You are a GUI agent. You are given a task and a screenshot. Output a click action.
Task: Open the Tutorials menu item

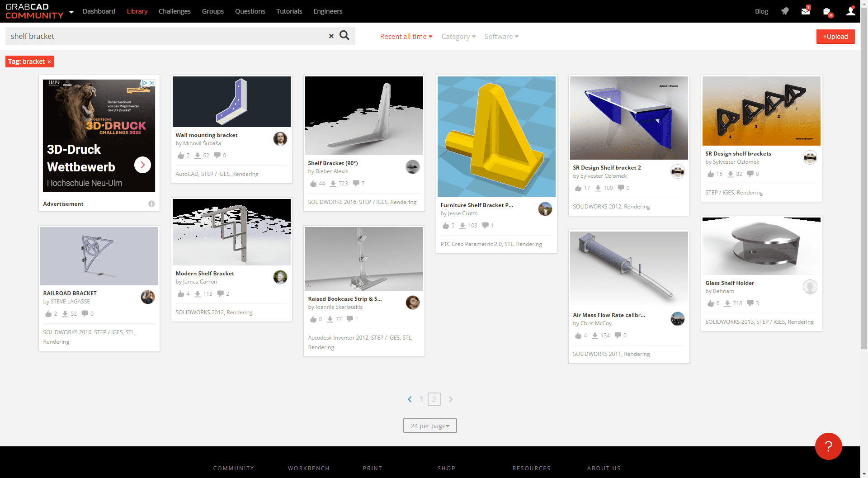pyautogui.click(x=289, y=11)
